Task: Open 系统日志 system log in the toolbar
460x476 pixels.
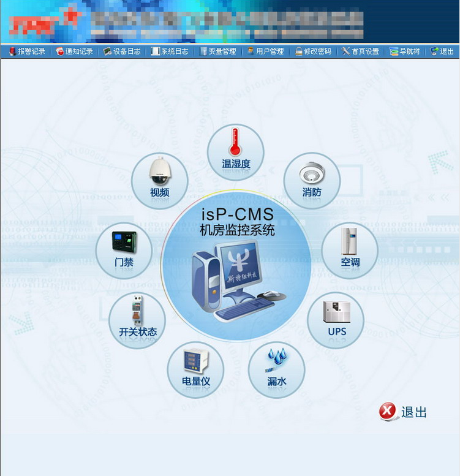Action: tap(170, 51)
